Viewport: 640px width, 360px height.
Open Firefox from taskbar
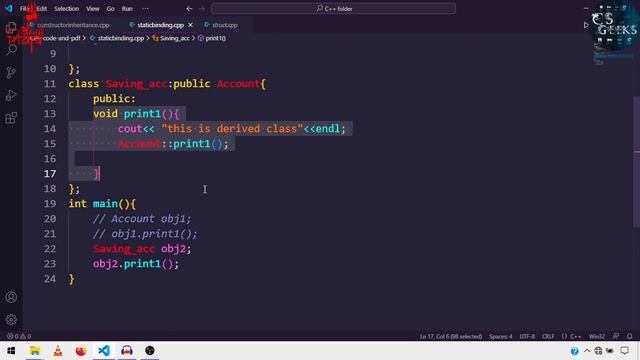[81, 351]
